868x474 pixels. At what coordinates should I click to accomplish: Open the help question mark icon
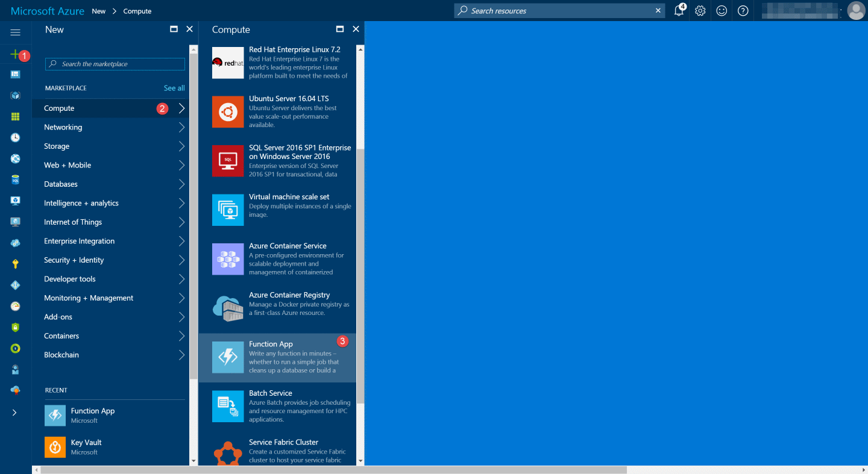click(x=743, y=10)
